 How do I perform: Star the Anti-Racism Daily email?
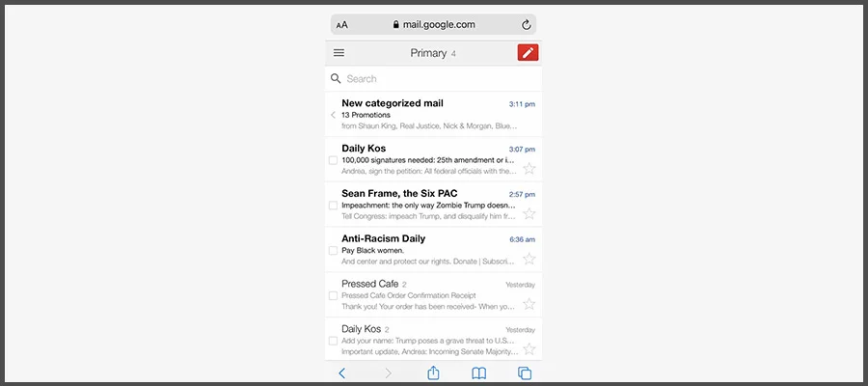click(529, 259)
